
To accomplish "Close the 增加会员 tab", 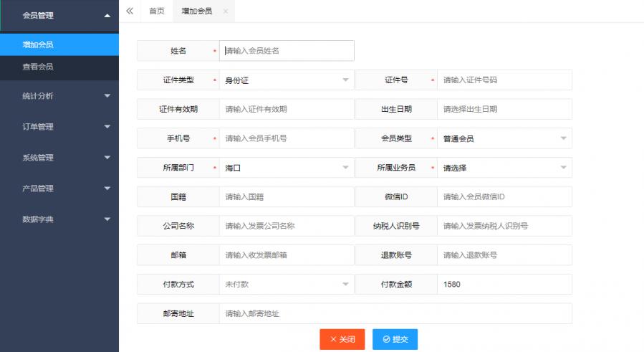I will [x=225, y=11].
